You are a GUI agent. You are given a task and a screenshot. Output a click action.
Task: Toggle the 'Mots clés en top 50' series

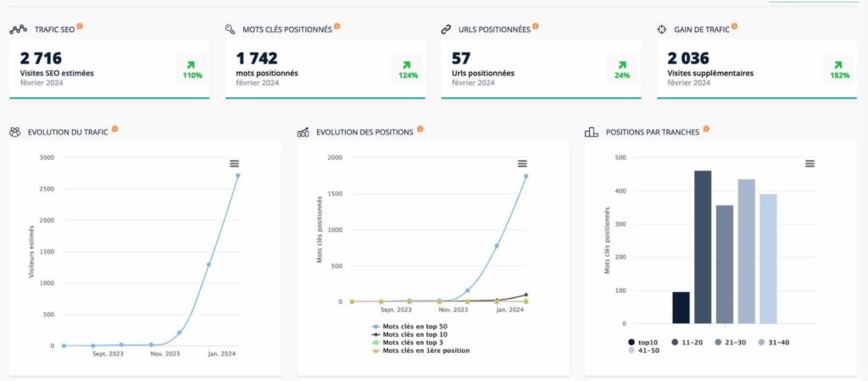coord(415,327)
